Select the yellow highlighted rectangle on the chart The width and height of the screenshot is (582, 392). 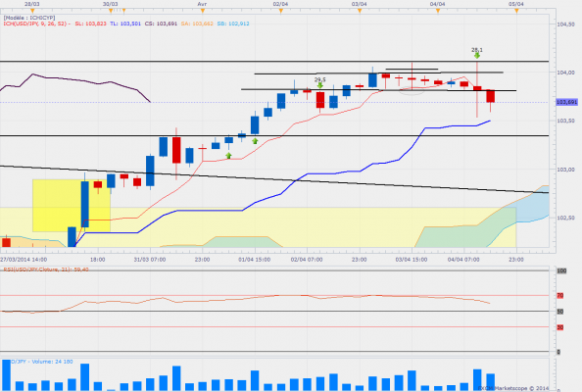72,206
